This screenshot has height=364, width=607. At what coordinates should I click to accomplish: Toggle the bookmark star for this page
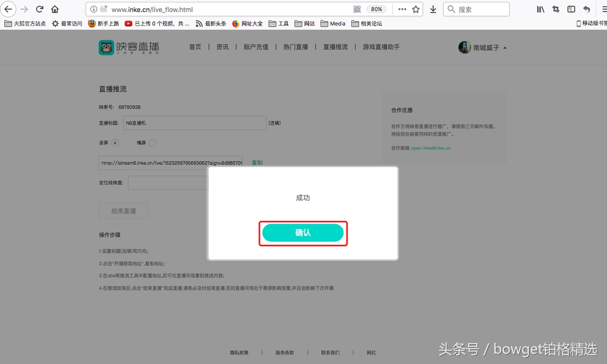pos(416,9)
